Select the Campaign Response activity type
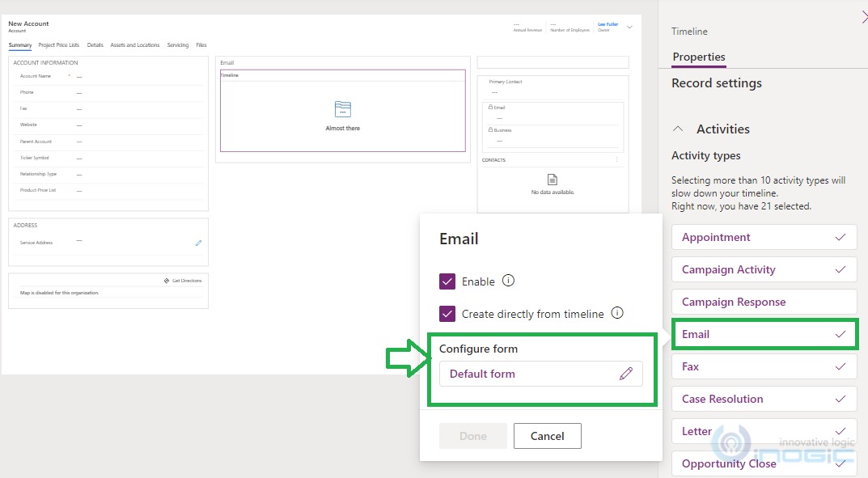This screenshot has width=868, height=478. (764, 302)
